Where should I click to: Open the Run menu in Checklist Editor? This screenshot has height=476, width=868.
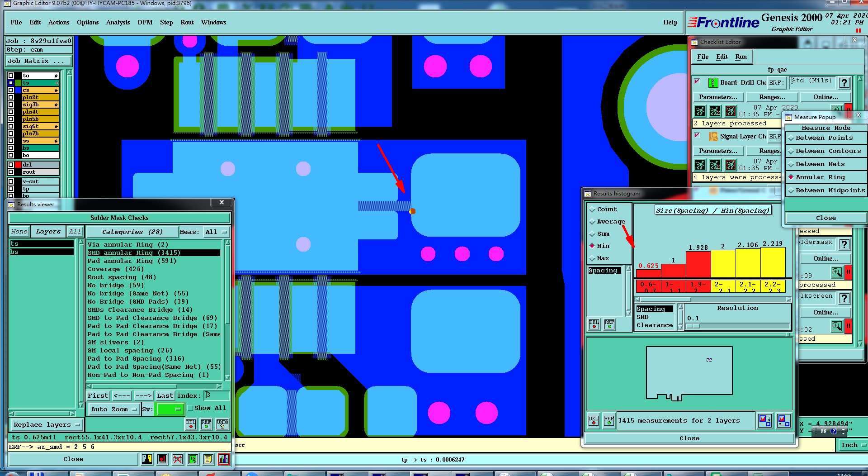tap(741, 57)
